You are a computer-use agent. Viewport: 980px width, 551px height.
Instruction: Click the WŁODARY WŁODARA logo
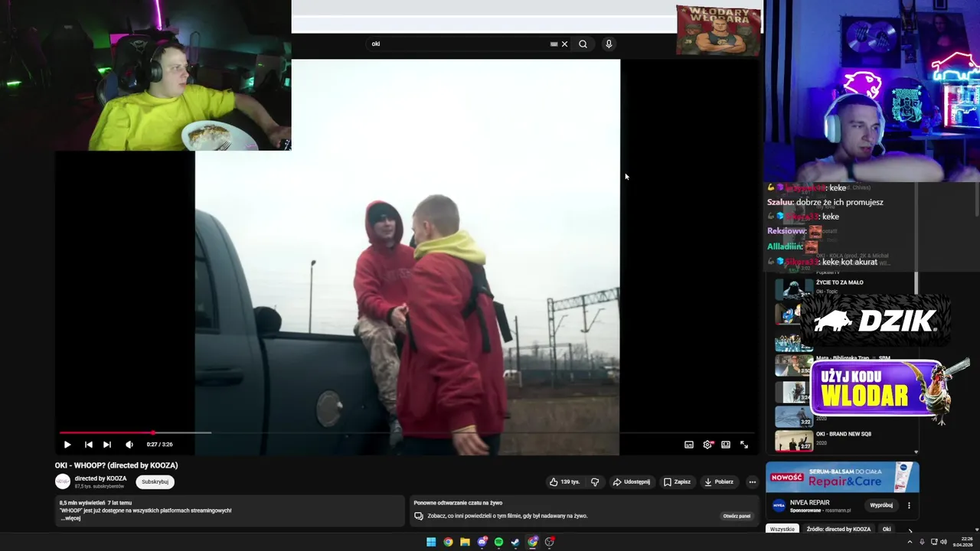coord(719,31)
